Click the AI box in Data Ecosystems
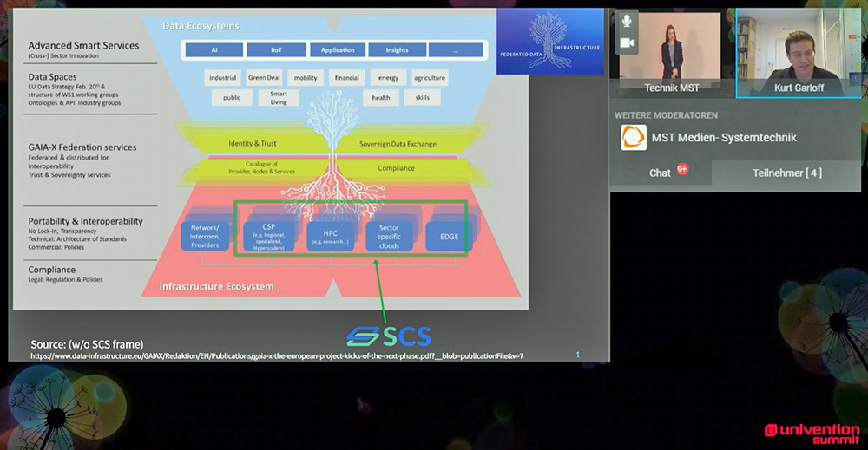868x450 pixels. click(x=214, y=50)
